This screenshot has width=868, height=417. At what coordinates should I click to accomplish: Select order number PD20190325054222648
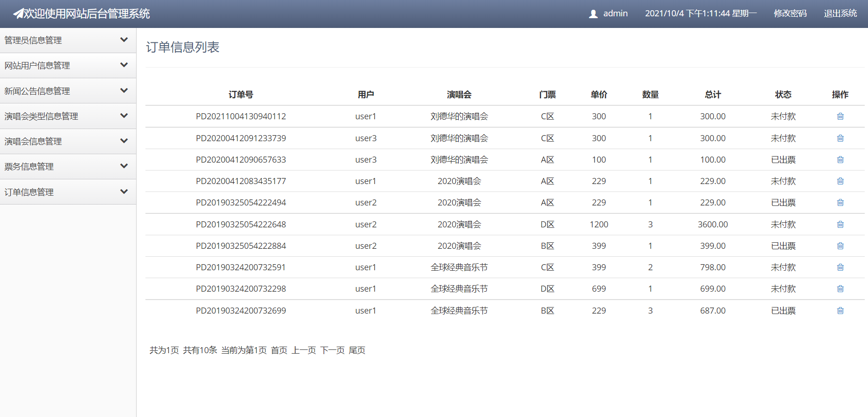241,224
